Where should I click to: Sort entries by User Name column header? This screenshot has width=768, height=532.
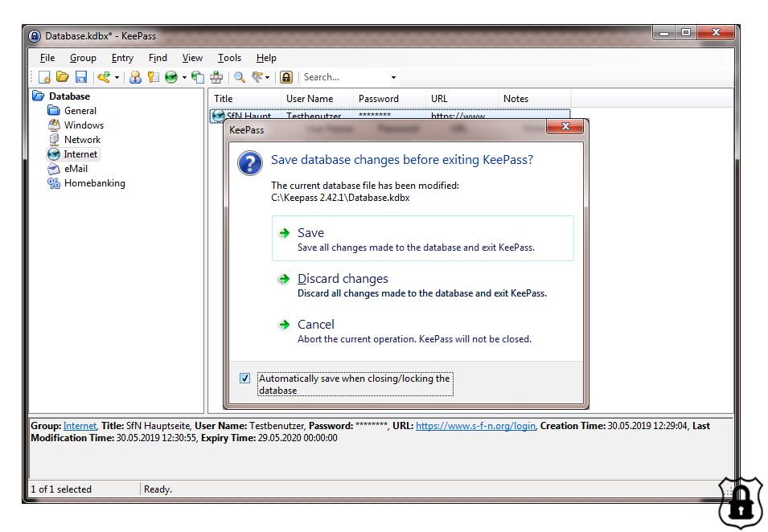(317, 98)
